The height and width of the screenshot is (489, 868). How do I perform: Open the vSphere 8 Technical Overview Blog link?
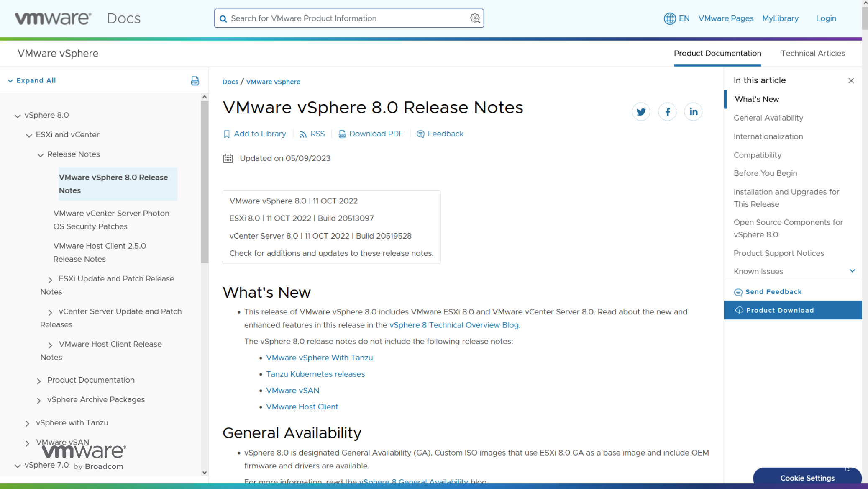pos(454,325)
